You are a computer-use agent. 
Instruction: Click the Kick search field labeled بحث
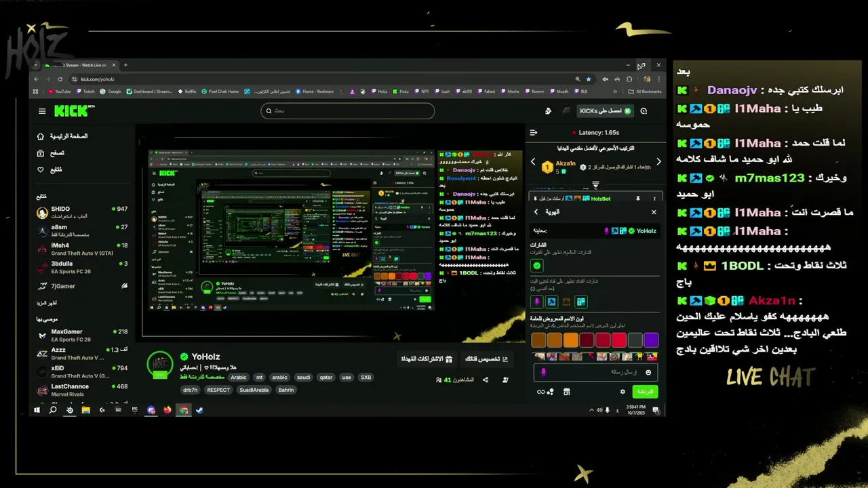[x=348, y=111]
